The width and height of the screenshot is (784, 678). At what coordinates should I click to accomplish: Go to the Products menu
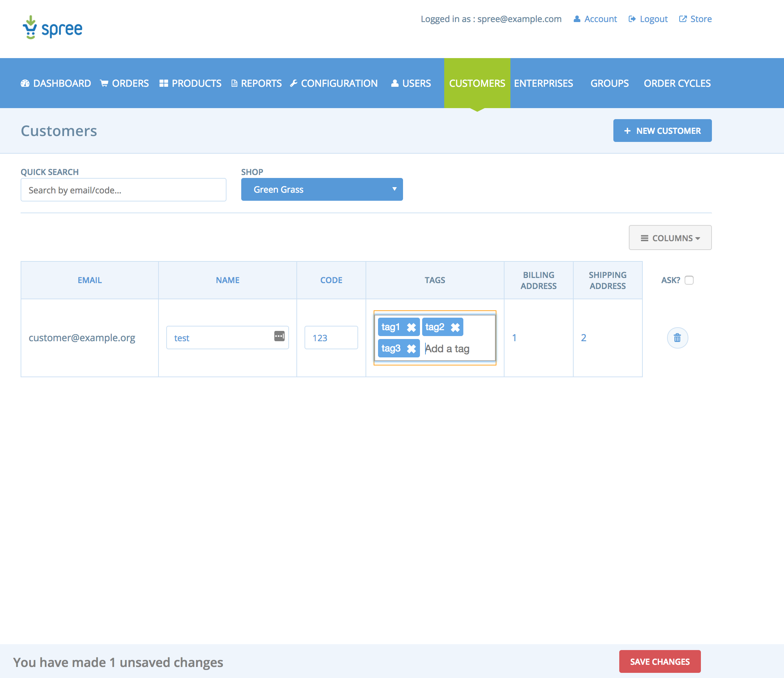(190, 83)
